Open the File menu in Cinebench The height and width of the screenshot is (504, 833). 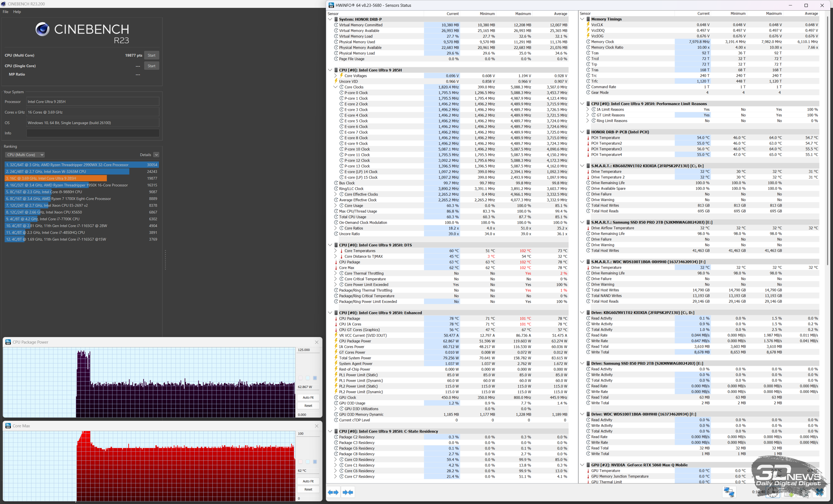click(x=5, y=11)
